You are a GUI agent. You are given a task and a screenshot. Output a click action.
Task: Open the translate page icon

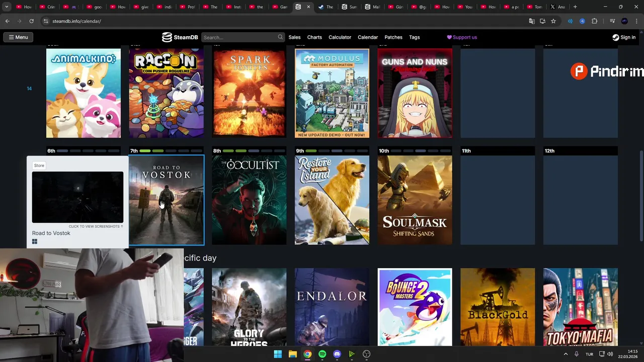tap(532, 21)
